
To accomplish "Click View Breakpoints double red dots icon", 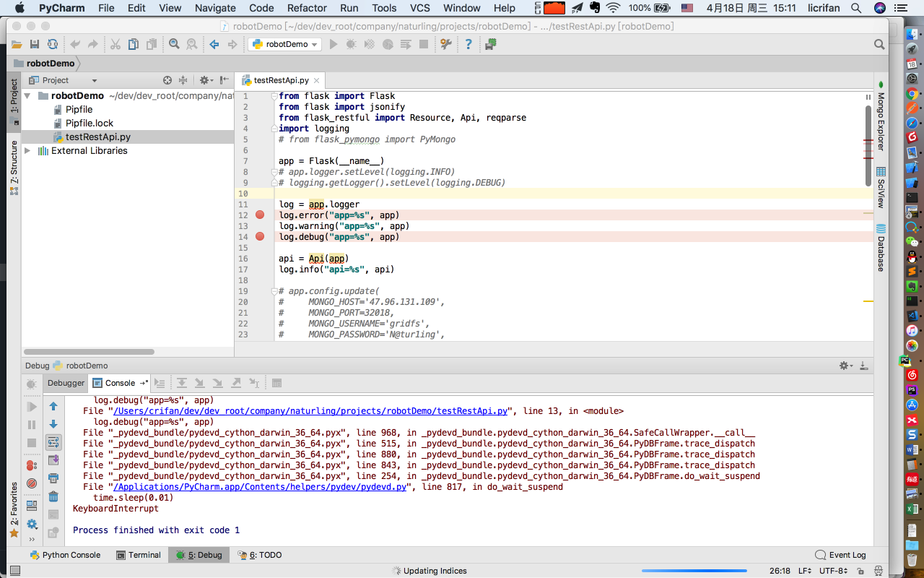I will [x=31, y=465].
